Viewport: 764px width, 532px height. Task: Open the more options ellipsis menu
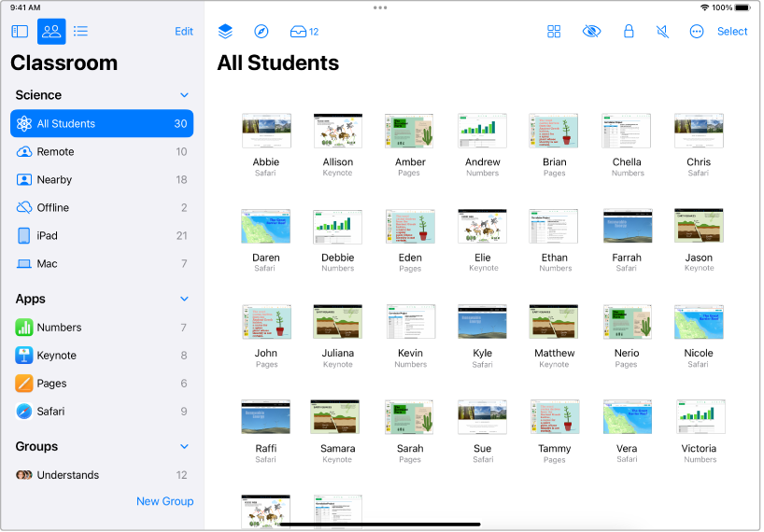pos(696,32)
